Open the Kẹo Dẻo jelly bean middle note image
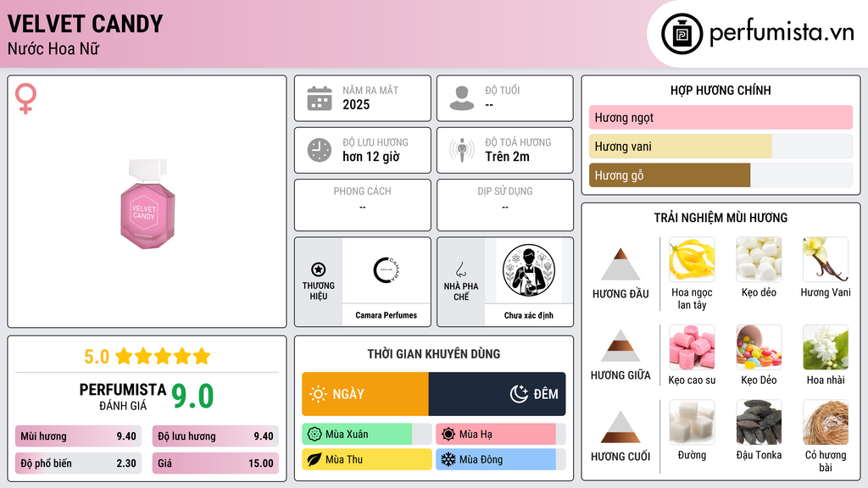Image resolution: width=868 pixels, height=488 pixels. tap(759, 347)
